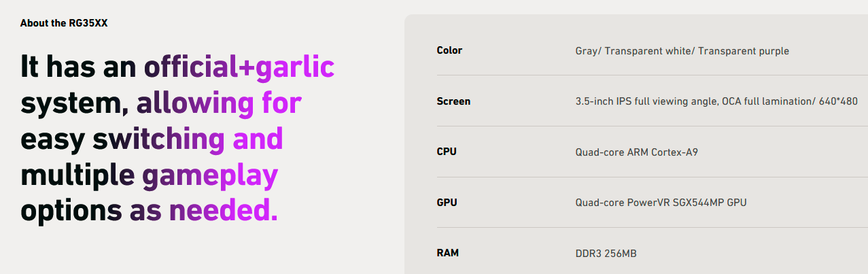Image resolution: width=868 pixels, height=274 pixels.
Task: Click the Color row label
Action: point(449,50)
